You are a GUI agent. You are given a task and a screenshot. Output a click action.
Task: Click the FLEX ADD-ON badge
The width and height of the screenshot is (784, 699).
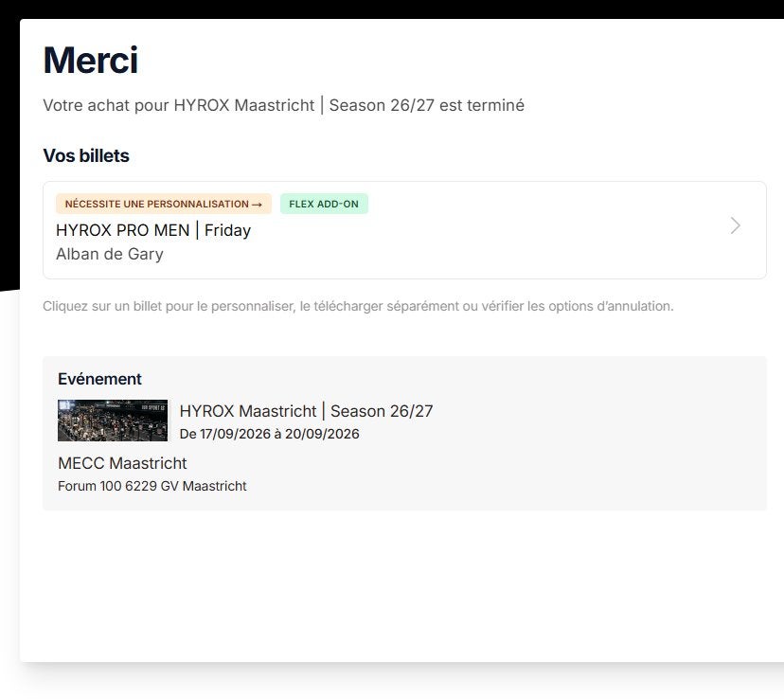(x=324, y=204)
